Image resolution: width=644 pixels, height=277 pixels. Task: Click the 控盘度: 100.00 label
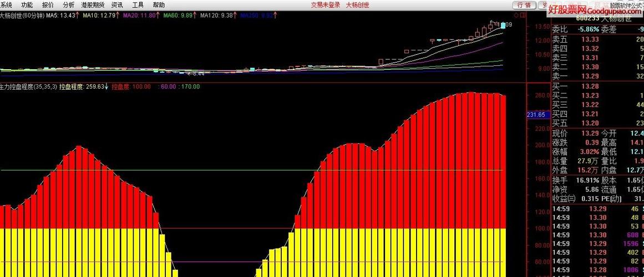(131, 86)
